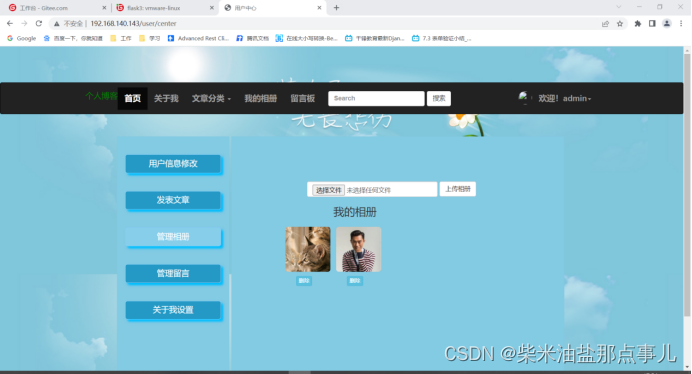Viewport: 692px width, 374px height.
Task: Switch to the Gitee.com tab
Action: click(x=55, y=8)
